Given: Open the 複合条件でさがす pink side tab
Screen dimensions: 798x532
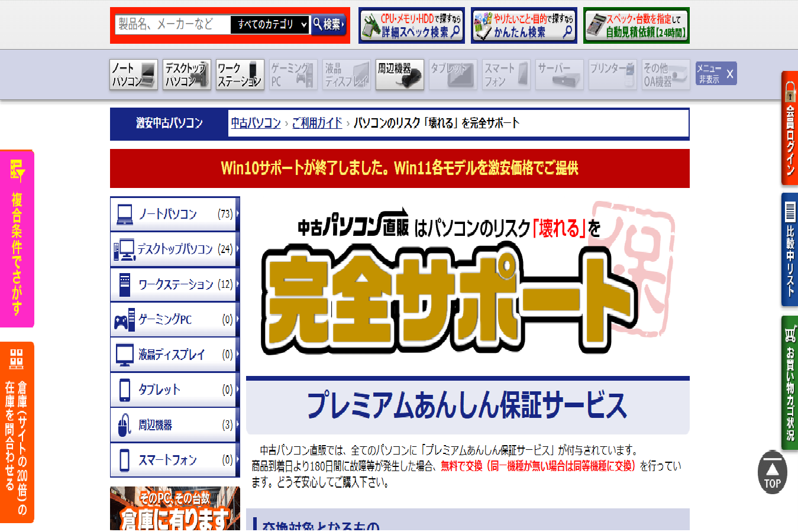Looking at the screenshot, I should click(17, 239).
